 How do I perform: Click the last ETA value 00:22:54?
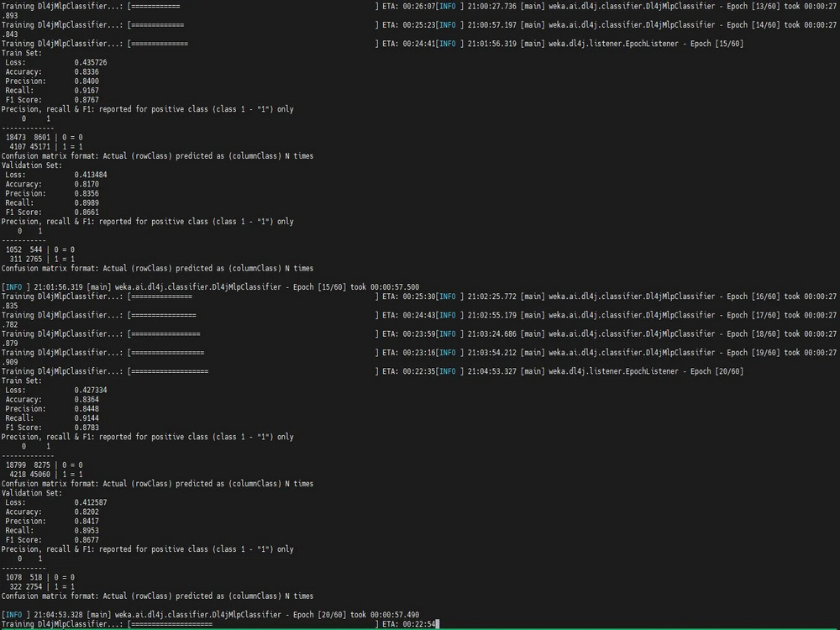(419, 624)
